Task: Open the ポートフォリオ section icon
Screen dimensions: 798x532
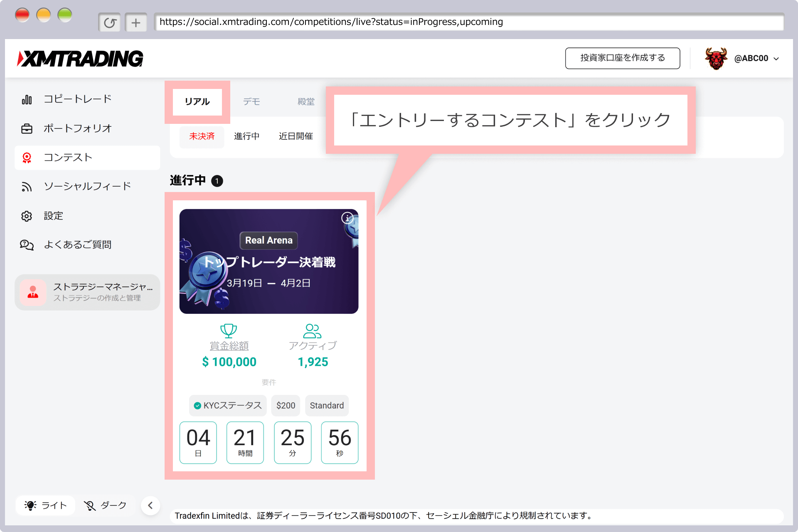Action: [27, 128]
